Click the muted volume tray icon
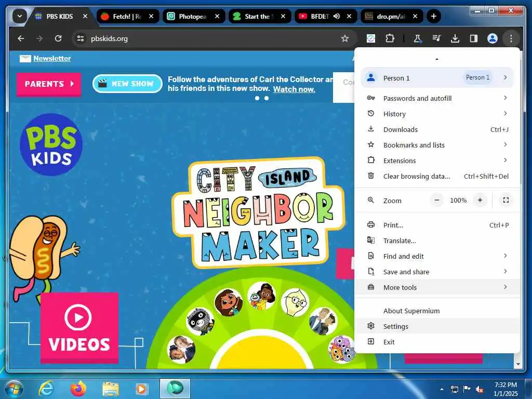 click(x=480, y=390)
